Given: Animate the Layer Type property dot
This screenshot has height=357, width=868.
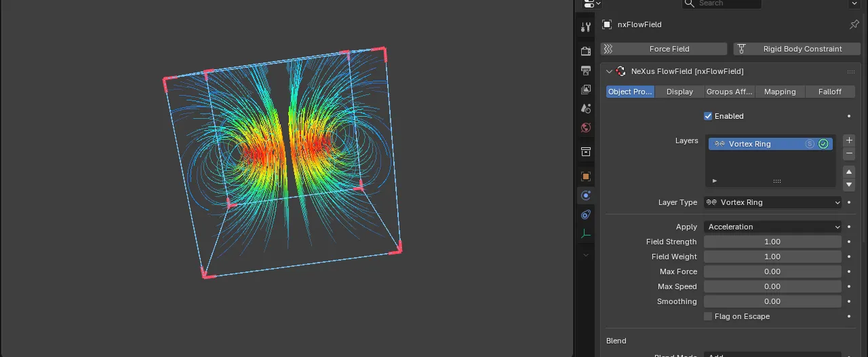Looking at the screenshot, I should click(849, 202).
